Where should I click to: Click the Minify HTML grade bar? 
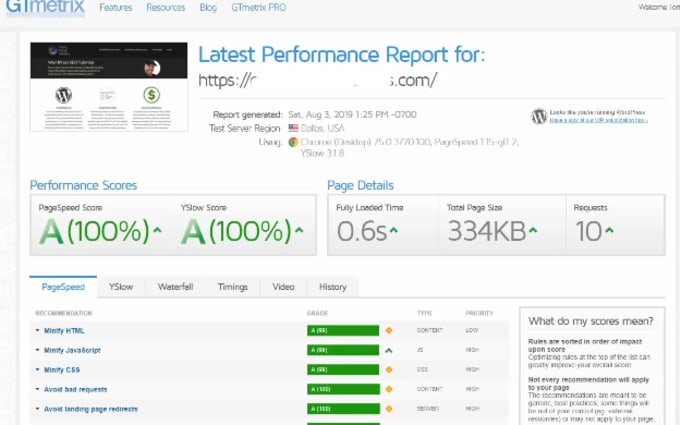click(343, 330)
